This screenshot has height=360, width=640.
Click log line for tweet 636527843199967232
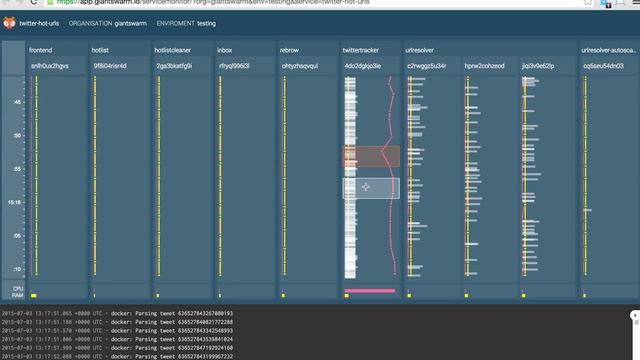click(117, 356)
